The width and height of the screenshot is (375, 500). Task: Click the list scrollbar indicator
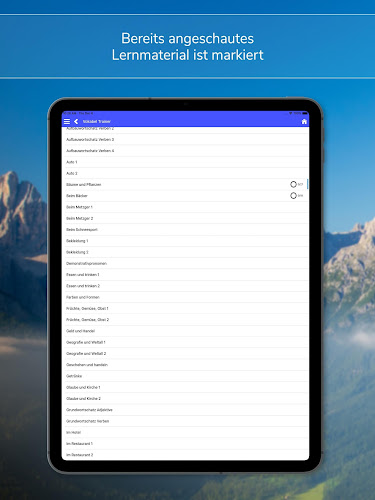tap(307, 184)
